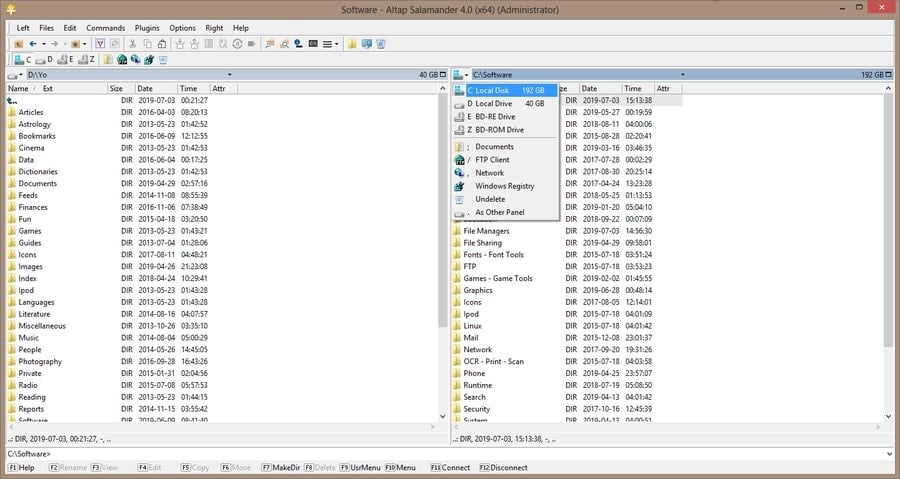Click the filter funnel toolbar icon
The height and width of the screenshot is (479, 900).
pyautogui.click(x=100, y=44)
